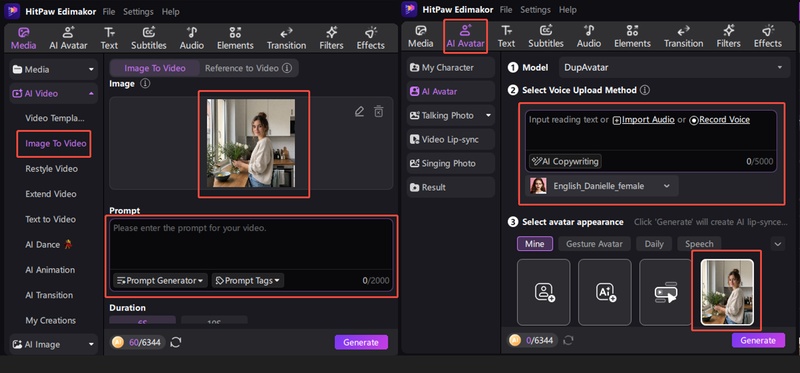Click the edit pencil icon for uploaded image
Viewport: 800px width, 373px height.
tap(360, 111)
